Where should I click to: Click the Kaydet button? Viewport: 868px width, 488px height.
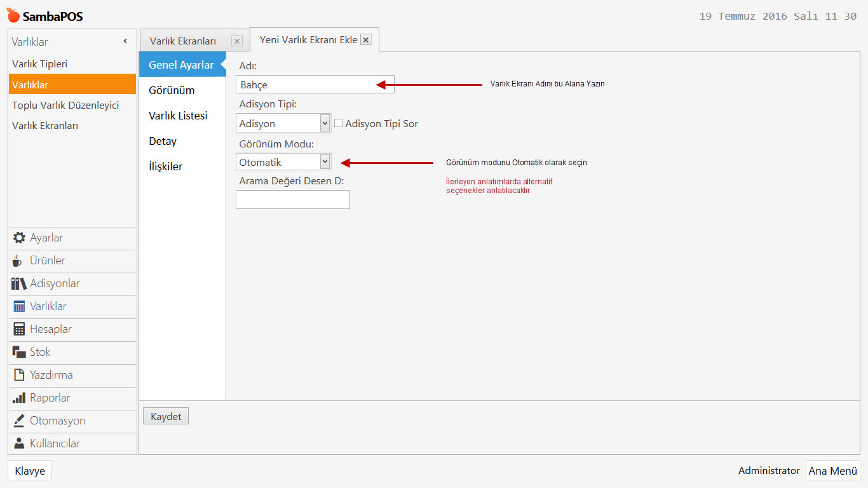[166, 416]
